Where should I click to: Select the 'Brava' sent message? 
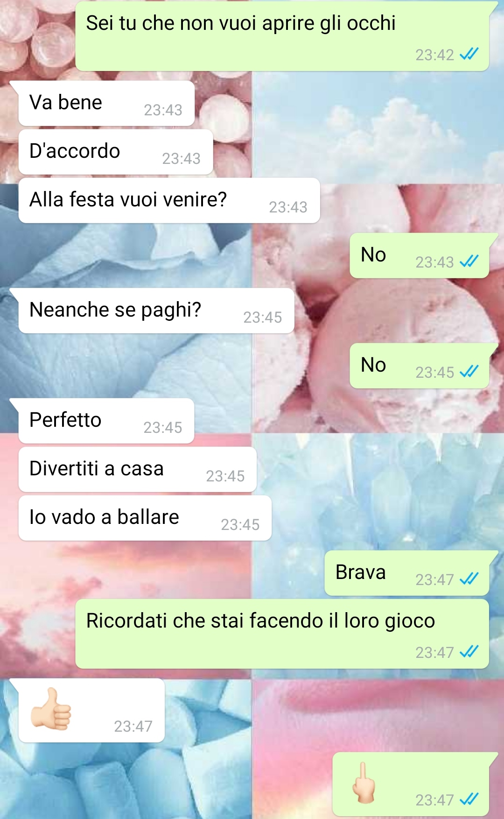407,573
